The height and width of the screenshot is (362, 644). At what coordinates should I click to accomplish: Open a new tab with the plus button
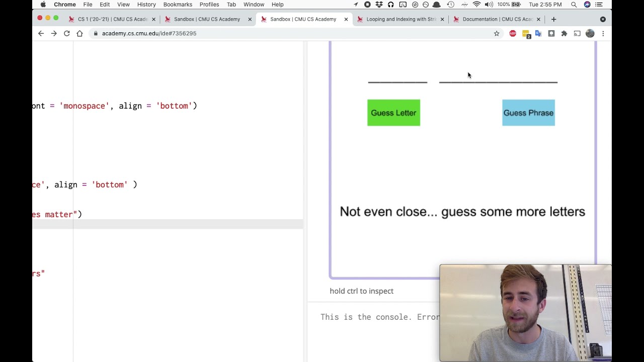pyautogui.click(x=553, y=19)
